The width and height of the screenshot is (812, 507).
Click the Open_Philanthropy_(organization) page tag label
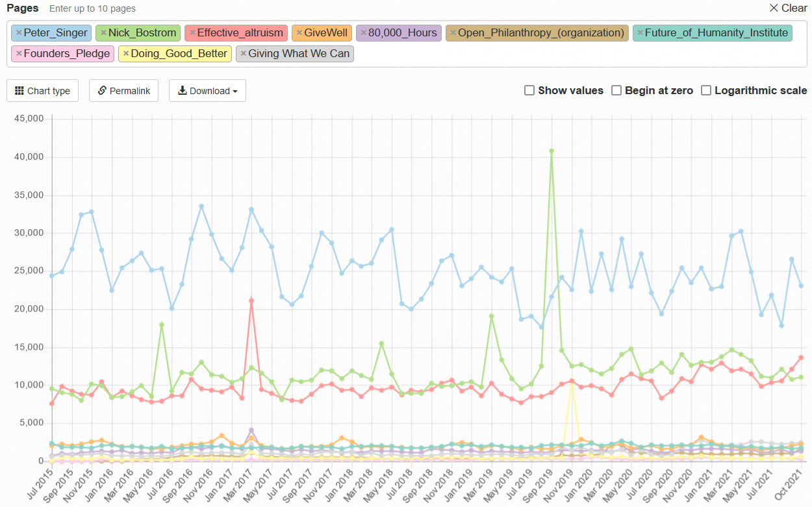541,32
